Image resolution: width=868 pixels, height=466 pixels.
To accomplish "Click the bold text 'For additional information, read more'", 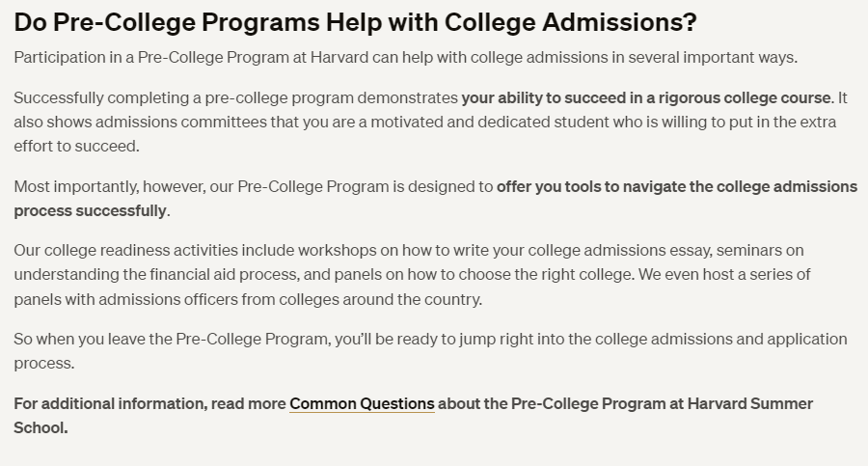I will click(149, 403).
